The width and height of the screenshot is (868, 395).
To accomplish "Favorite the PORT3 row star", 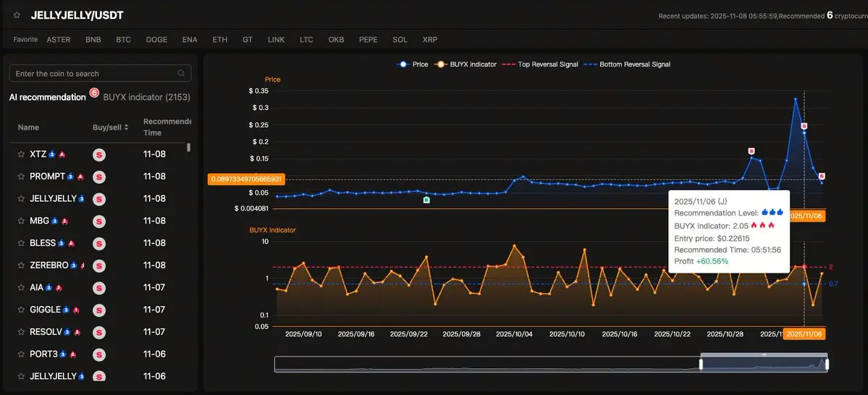I will pos(21,354).
